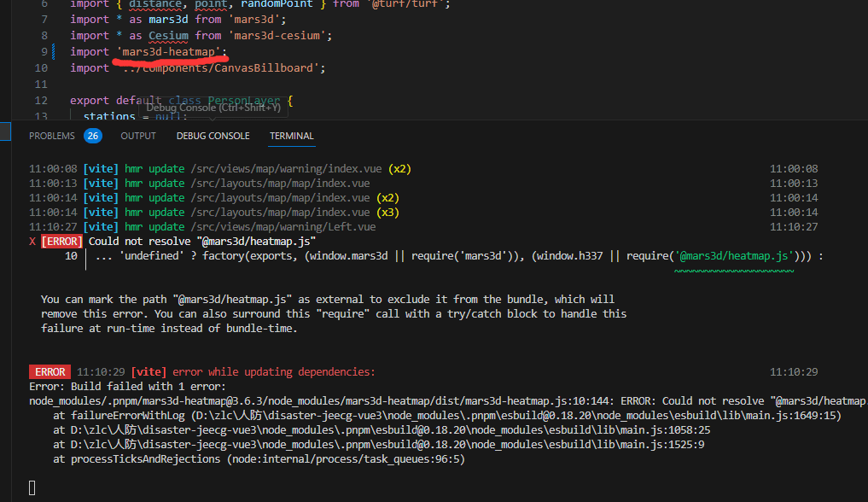
Task: Open the PROBLEMS panel tab
Action: [x=52, y=136]
